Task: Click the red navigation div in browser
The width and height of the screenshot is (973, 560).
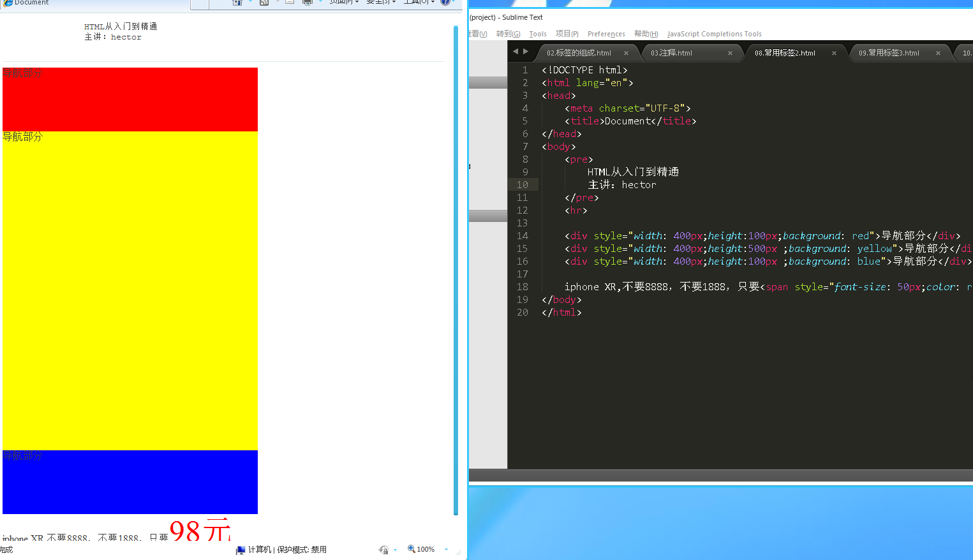Action: click(x=130, y=99)
